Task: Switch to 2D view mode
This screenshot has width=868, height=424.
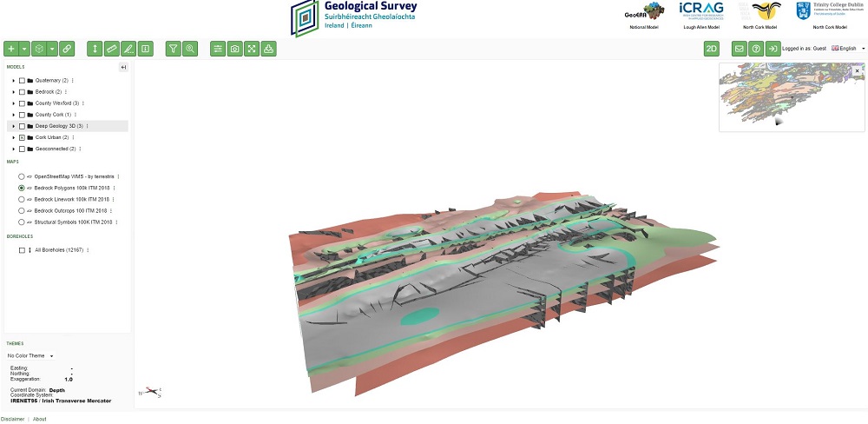Action: (x=712, y=49)
